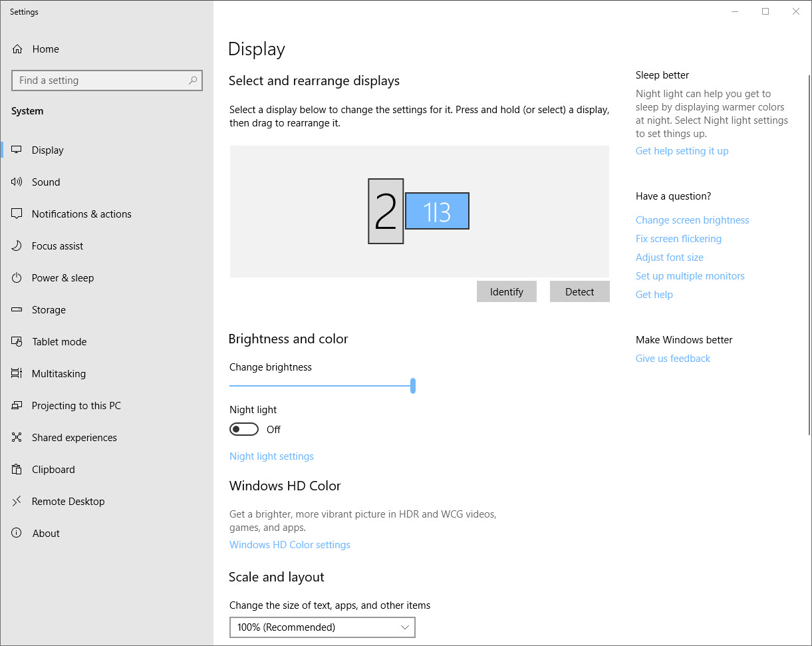The height and width of the screenshot is (646, 812).
Task: Open Notifications & actions settings
Action: click(x=81, y=214)
